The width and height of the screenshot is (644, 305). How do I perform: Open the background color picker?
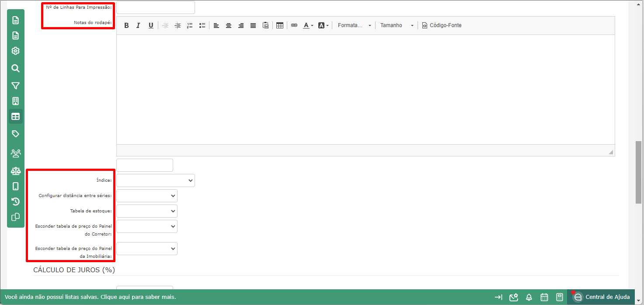[324, 25]
